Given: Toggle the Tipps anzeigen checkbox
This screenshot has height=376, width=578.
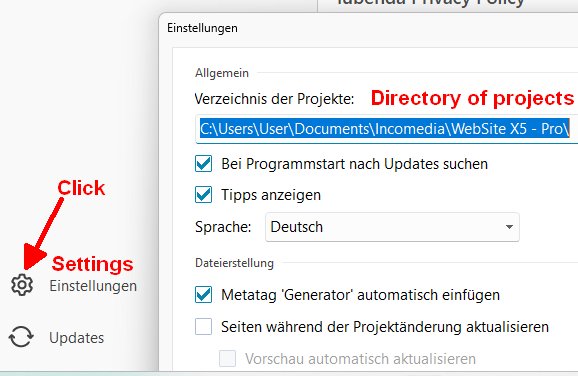Looking at the screenshot, I should [x=203, y=195].
